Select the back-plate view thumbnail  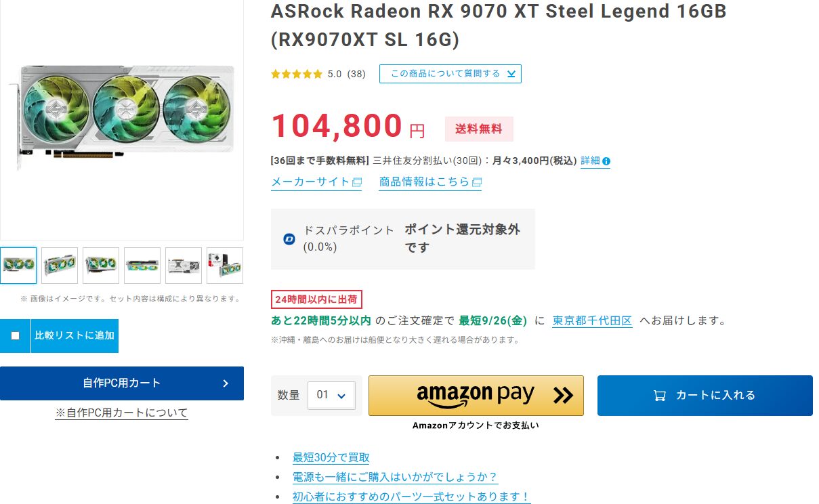(x=184, y=265)
